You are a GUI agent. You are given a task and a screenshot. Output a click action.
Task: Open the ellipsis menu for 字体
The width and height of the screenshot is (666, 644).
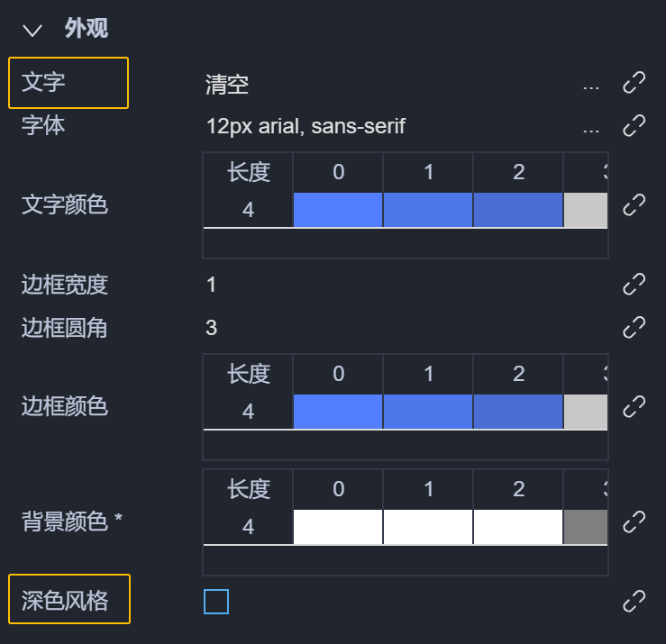591,128
